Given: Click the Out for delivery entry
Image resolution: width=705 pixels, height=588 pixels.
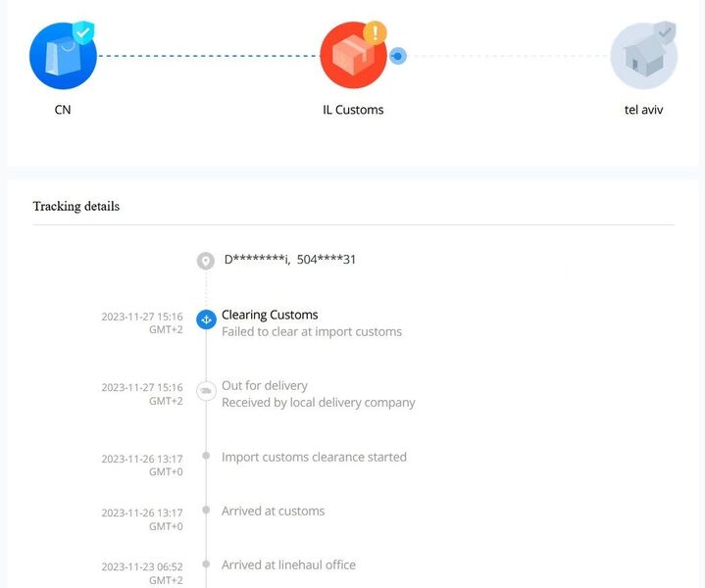Looking at the screenshot, I should click(265, 386).
